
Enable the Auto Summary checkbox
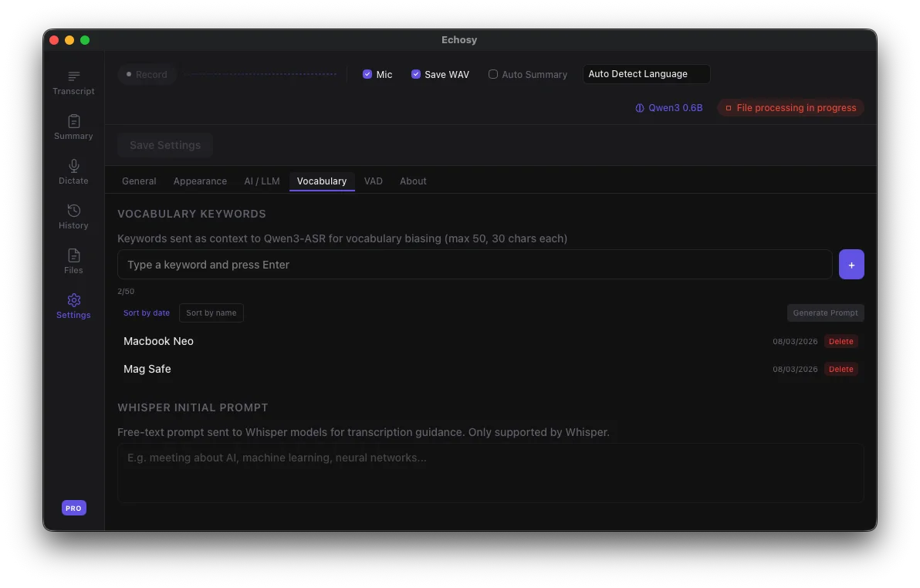[x=493, y=74]
